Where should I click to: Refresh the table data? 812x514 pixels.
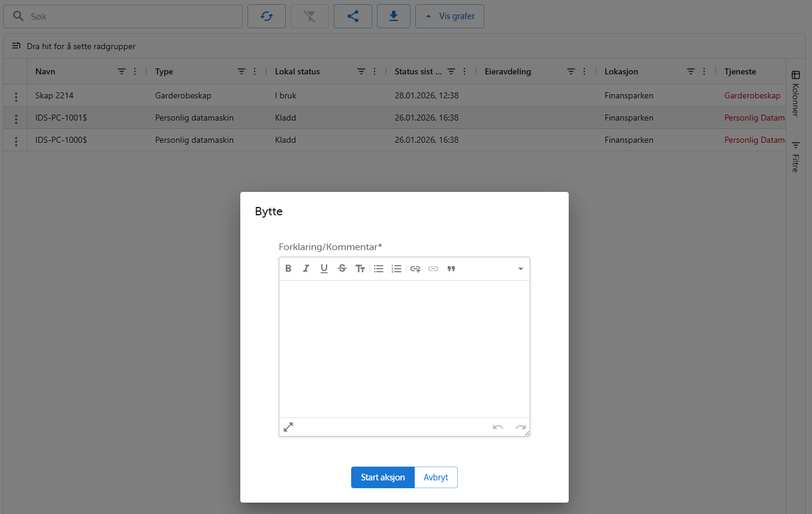(267, 16)
